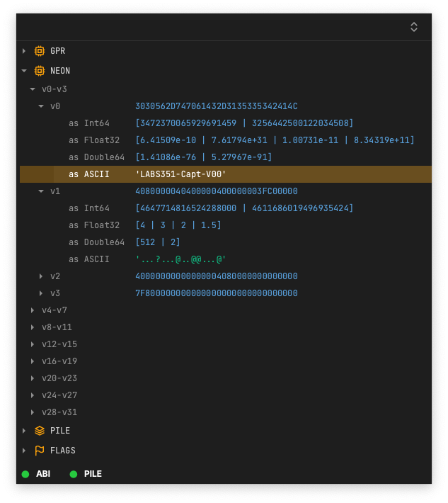Image resolution: width=448 pixels, height=503 pixels.
Task: Select the v0 Float32 value starting 6.41509e-10
Action: (275, 140)
